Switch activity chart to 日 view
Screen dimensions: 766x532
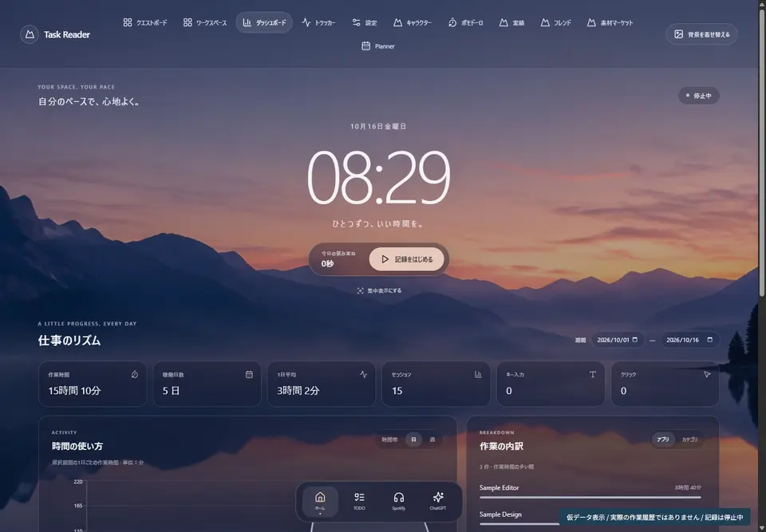413,439
